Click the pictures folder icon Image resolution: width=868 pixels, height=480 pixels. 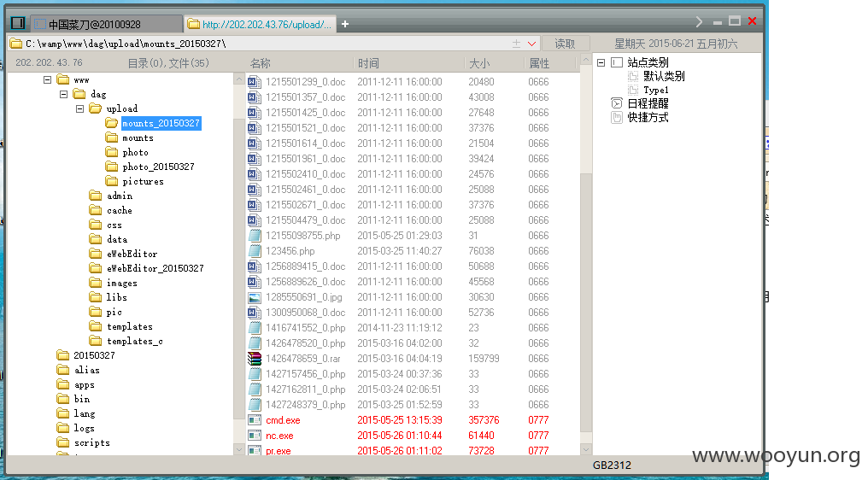tap(112, 181)
